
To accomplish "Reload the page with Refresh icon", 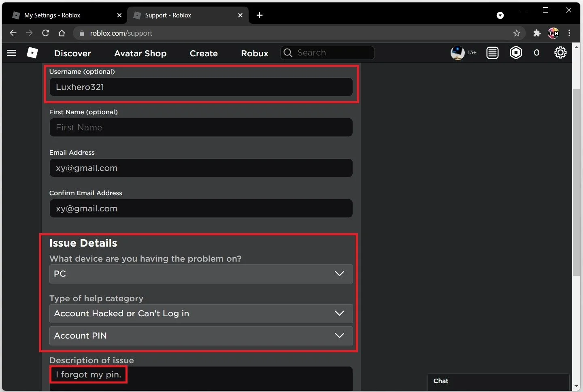I will pos(46,33).
